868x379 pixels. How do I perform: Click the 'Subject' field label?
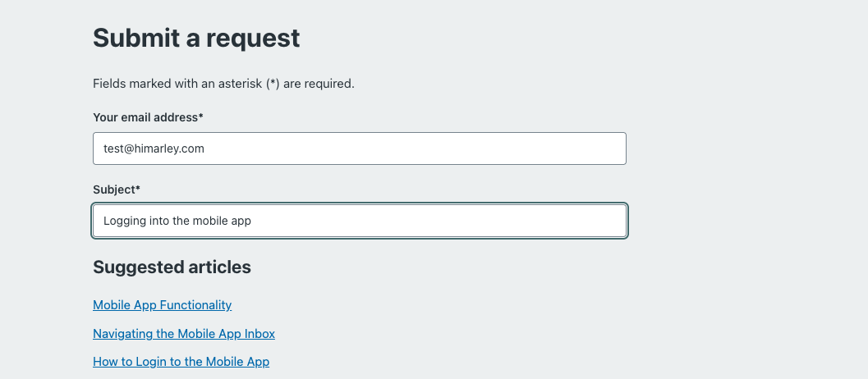(117, 189)
